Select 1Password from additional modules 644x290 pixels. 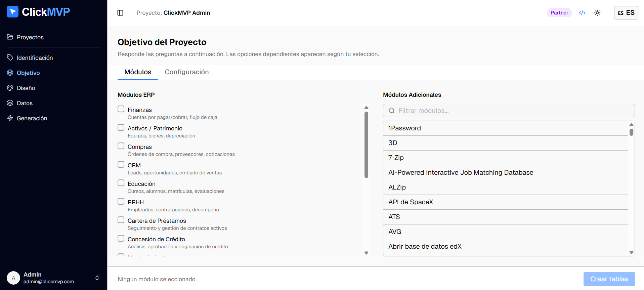[x=506, y=128]
